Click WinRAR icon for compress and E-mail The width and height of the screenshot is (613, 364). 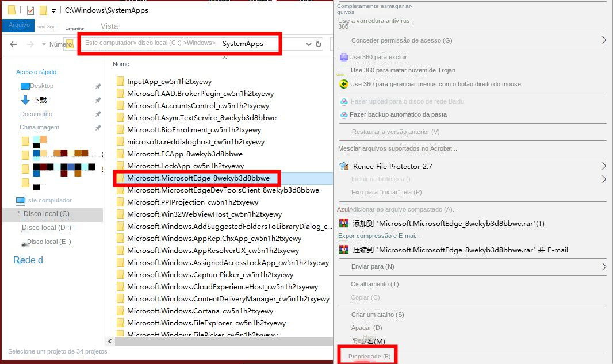tap(344, 250)
